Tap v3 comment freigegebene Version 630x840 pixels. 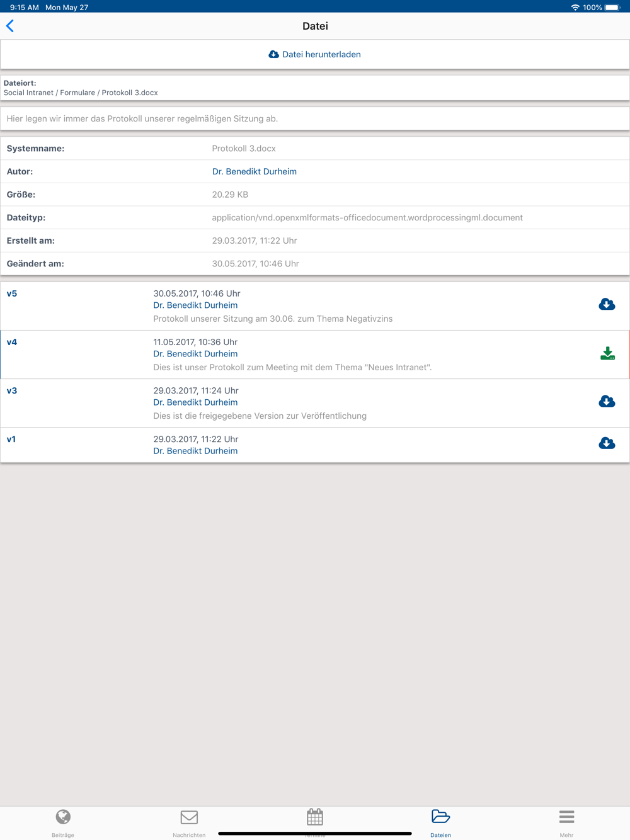click(x=260, y=416)
